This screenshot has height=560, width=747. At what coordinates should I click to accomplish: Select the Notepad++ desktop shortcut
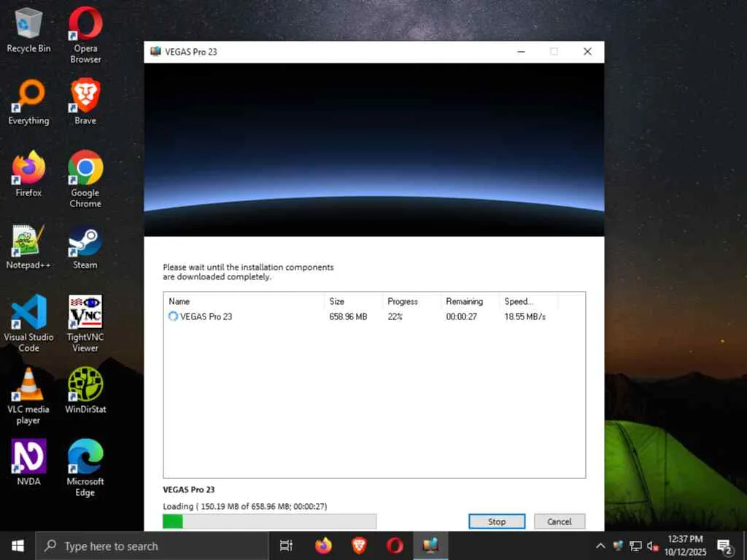tap(28, 246)
